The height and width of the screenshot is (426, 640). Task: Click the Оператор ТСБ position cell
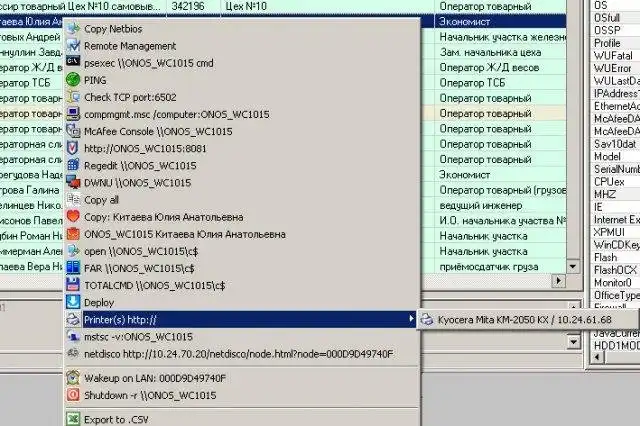500,82
